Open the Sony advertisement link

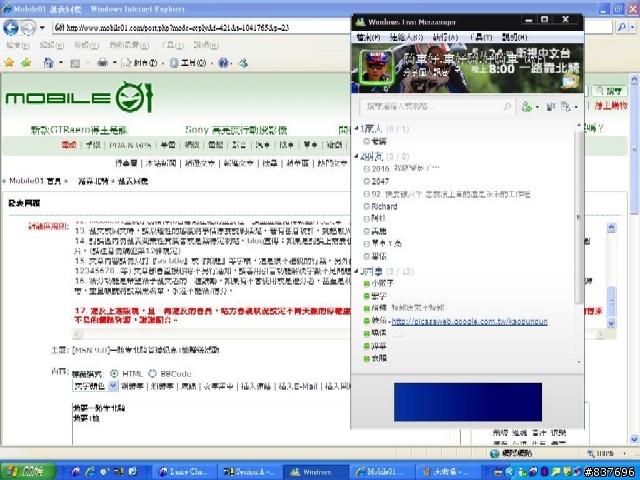click(x=236, y=130)
